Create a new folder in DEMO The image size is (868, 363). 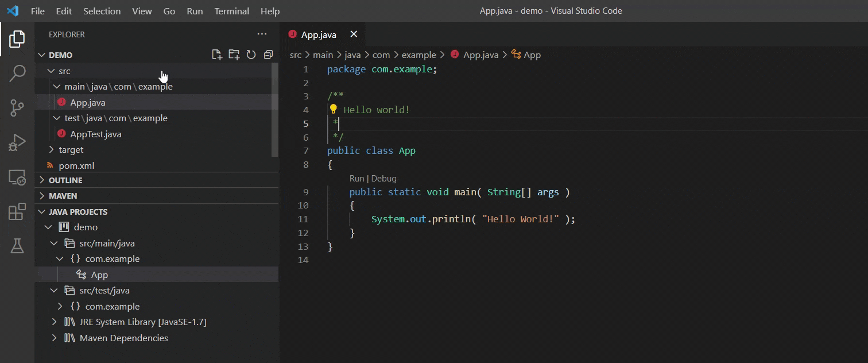coord(234,55)
